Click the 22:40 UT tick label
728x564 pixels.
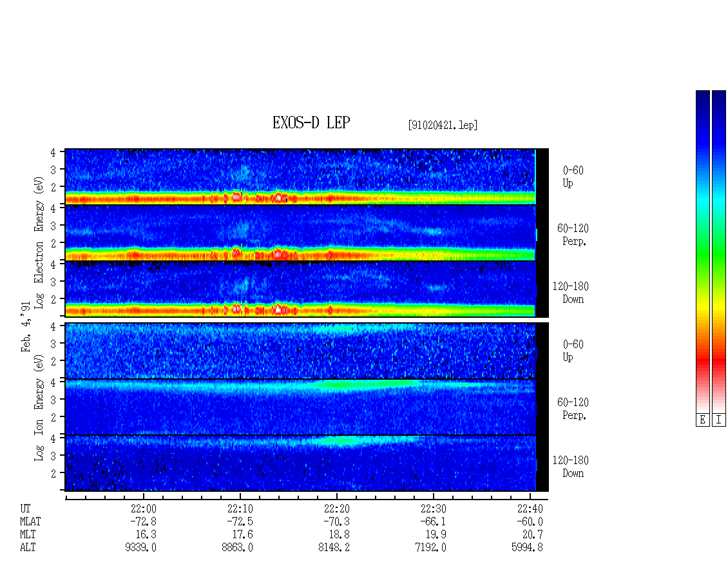pyautogui.click(x=530, y=509)
